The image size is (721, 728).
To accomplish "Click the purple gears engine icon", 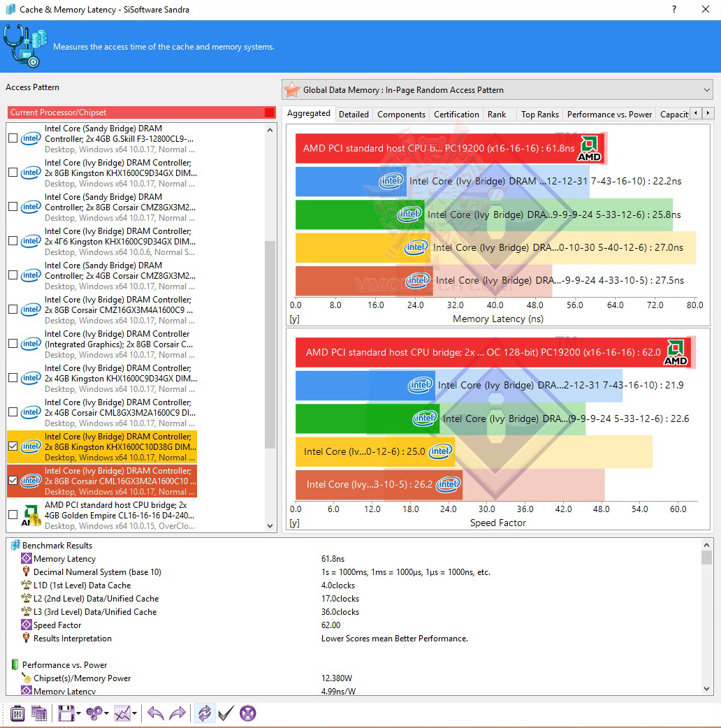I will (95, 713).
